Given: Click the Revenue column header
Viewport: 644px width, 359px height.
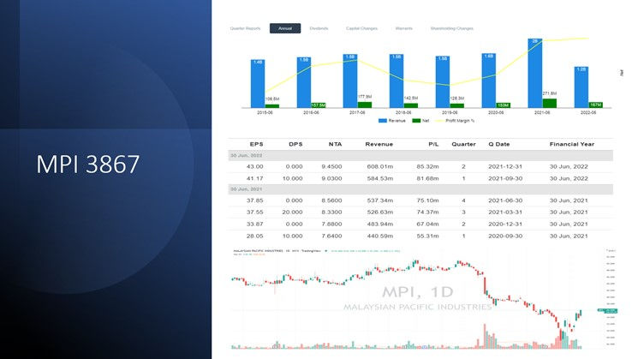Looking at the screenshot, I should 379,144.
